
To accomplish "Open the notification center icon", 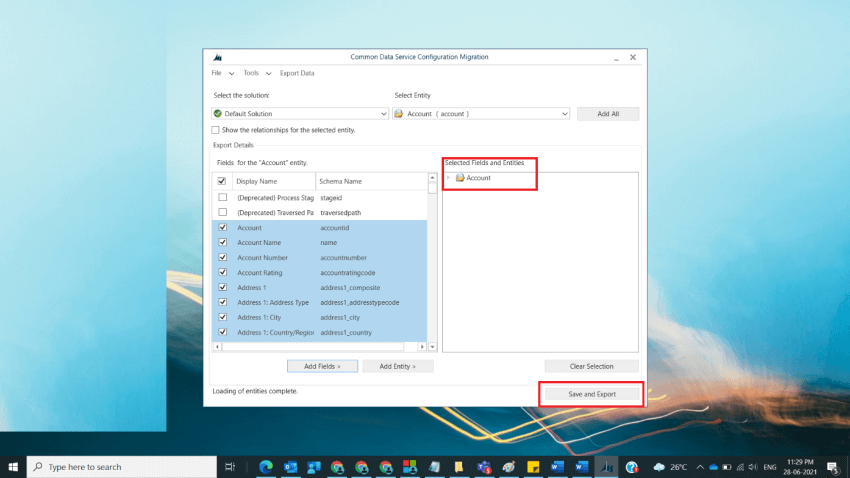I will click(x=833, y=467).
